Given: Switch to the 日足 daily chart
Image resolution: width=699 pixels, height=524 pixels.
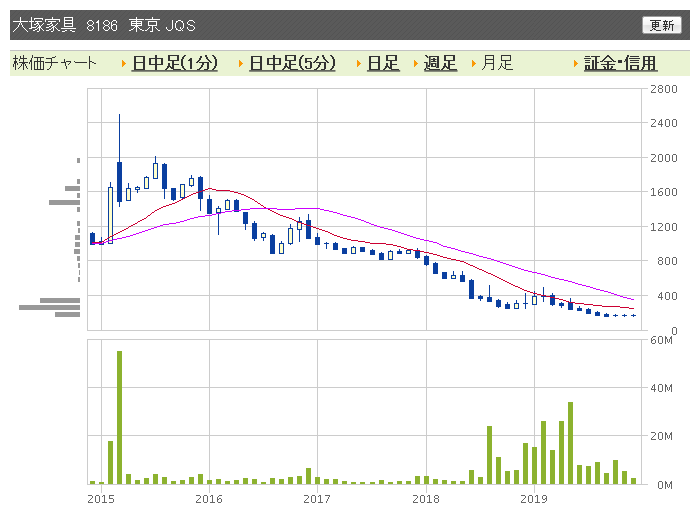Looking at the screenshot, I should pos(383,63).
